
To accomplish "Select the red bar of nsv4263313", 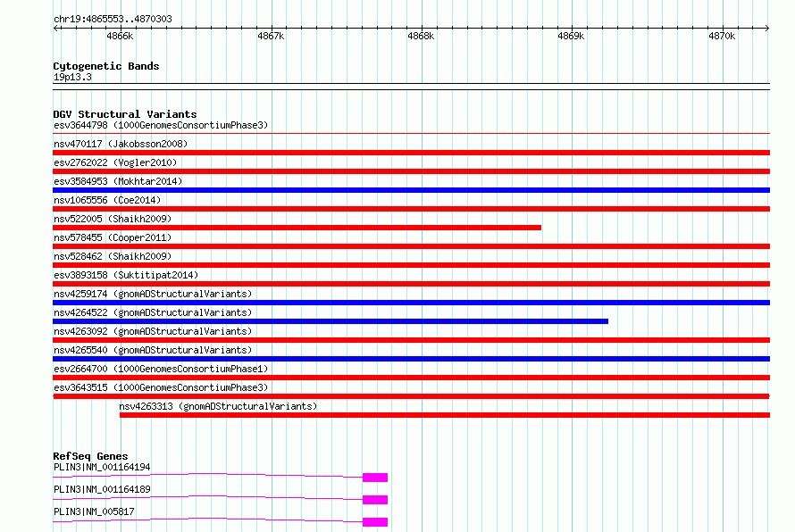I will [445, 415].
